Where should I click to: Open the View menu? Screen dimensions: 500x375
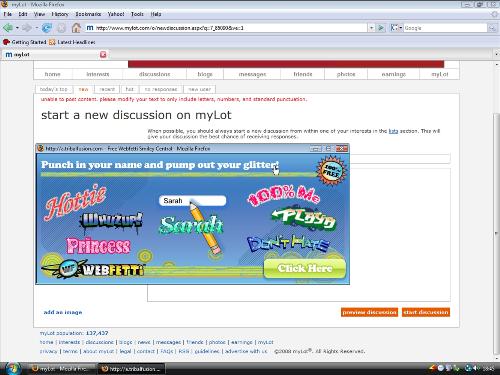coord(39,14)
